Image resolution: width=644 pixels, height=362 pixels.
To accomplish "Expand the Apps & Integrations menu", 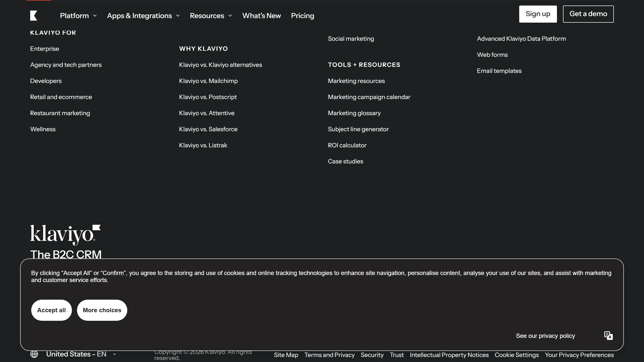I will [143, 16].
